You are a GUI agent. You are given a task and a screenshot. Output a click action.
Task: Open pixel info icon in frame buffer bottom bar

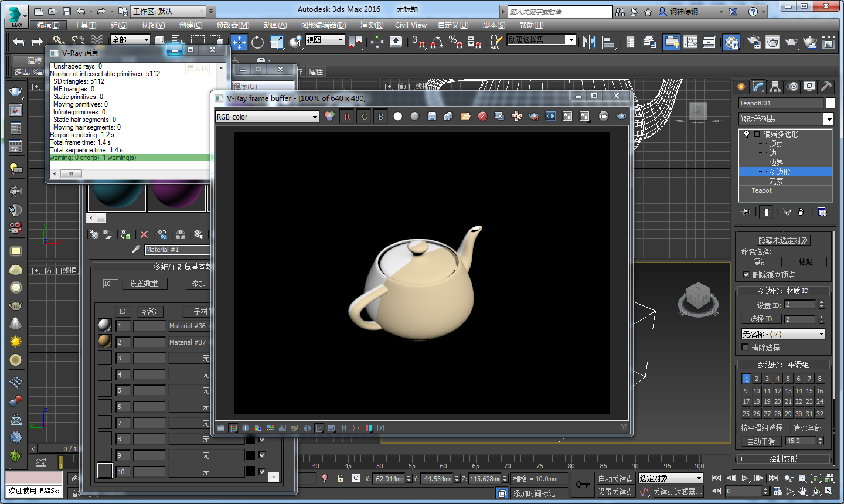[246, 428]
